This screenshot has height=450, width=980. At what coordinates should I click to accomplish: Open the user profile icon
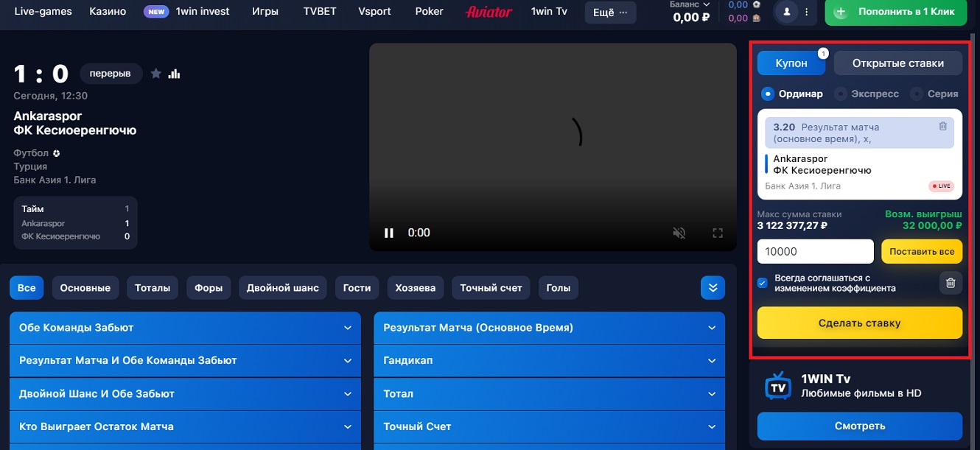click(x=788, y=12)
